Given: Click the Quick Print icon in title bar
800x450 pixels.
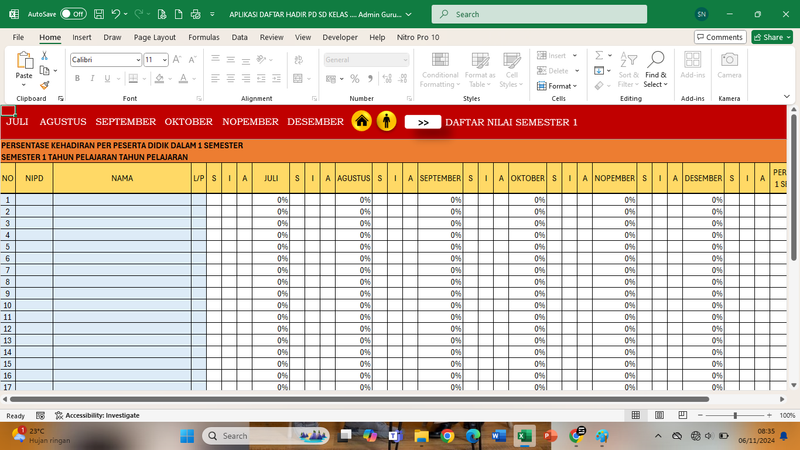Looking at the screenshot, I should click(195, 14).
